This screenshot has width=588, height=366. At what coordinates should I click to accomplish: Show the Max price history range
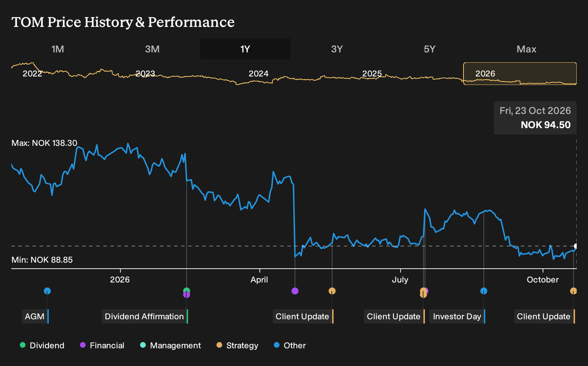(526, 49)
